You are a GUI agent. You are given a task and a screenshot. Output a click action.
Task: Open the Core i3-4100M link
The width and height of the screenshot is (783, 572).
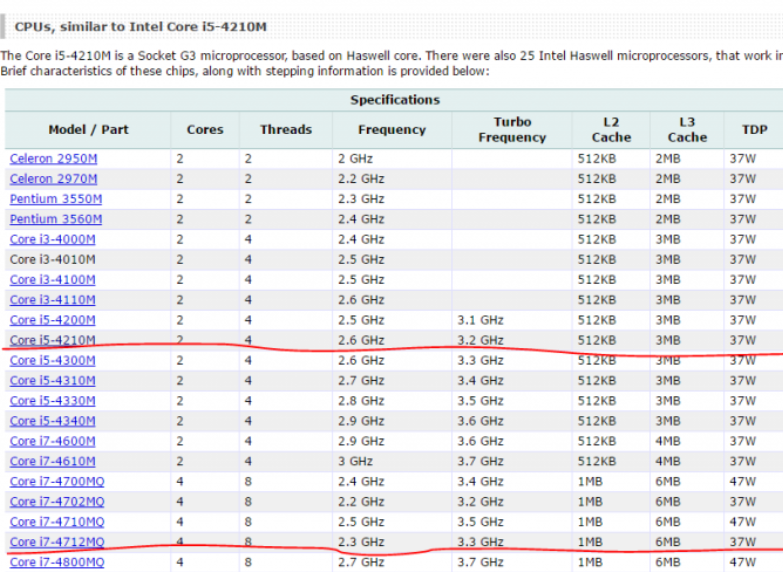[52, 280]
